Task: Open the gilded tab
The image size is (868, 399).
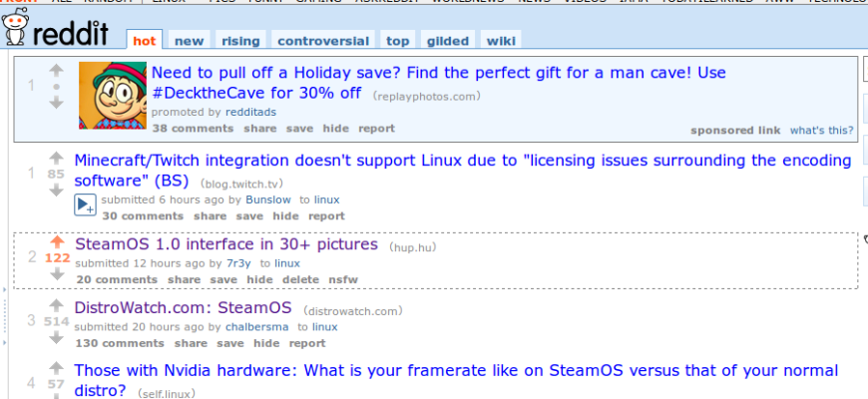Action: (447, 41)
